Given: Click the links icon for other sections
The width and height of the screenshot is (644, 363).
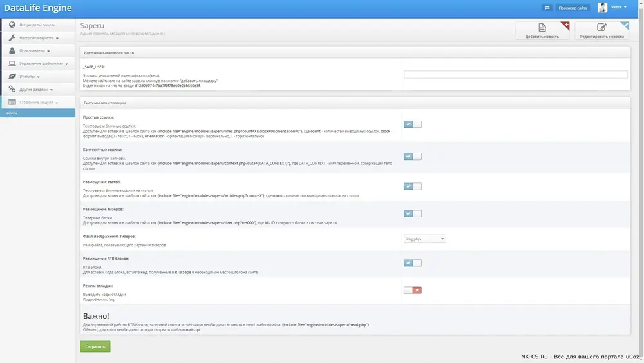Looking at the screenshot, I should (x=12, y=89).
